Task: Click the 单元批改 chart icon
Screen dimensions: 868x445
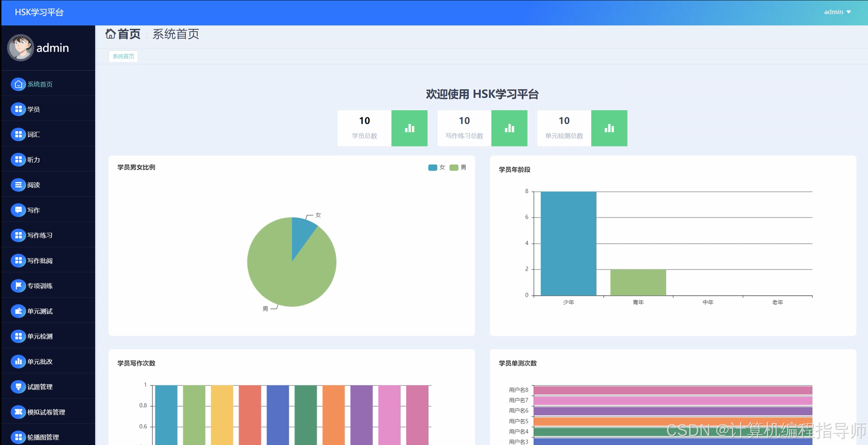Action: 18,361
